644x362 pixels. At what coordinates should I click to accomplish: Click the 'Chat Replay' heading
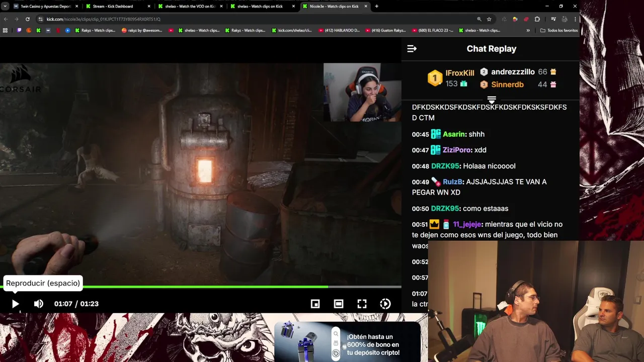(492, 49)
